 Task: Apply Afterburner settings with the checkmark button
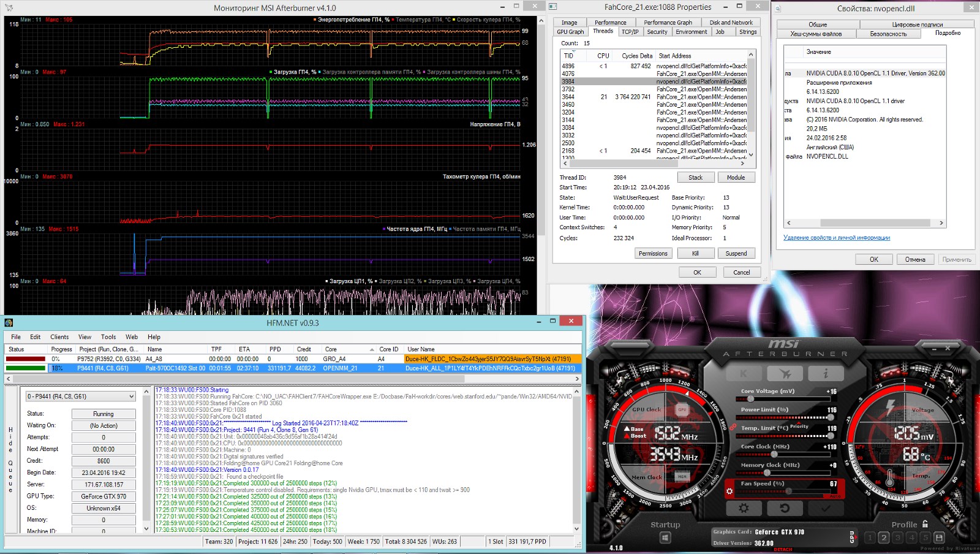(x=826, y=508)
